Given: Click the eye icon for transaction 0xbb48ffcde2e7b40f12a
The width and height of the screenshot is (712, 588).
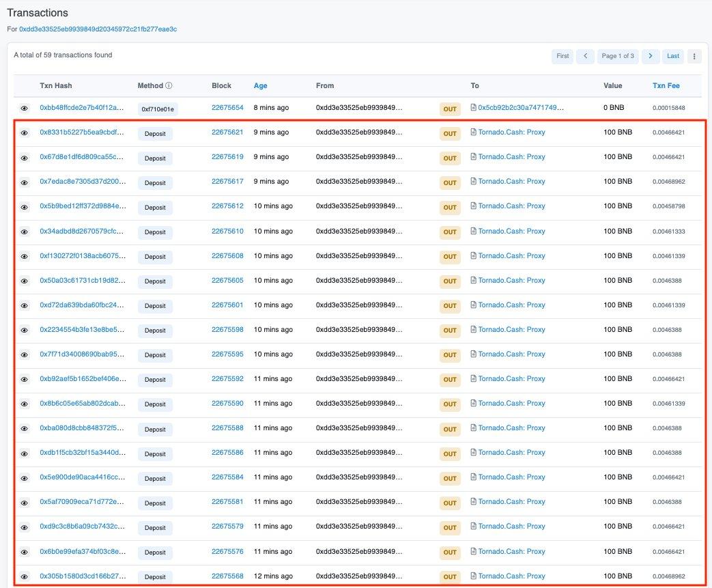Looking at the screenshot, I should coord(25,108).
